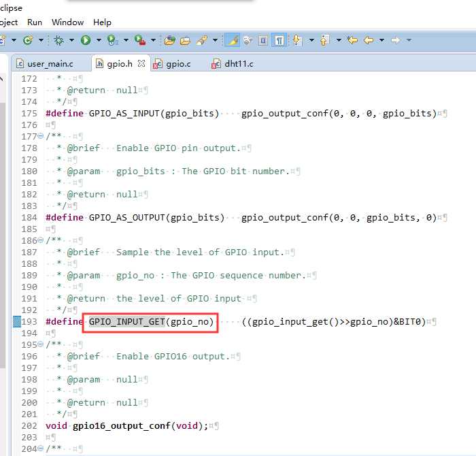Open dropdown next to Run icon

99,40
